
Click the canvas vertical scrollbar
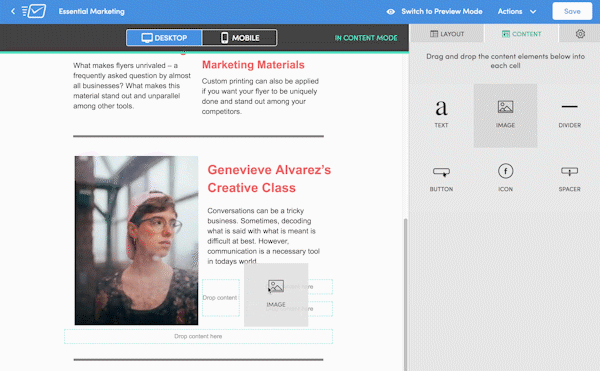[x=406, y=295]
